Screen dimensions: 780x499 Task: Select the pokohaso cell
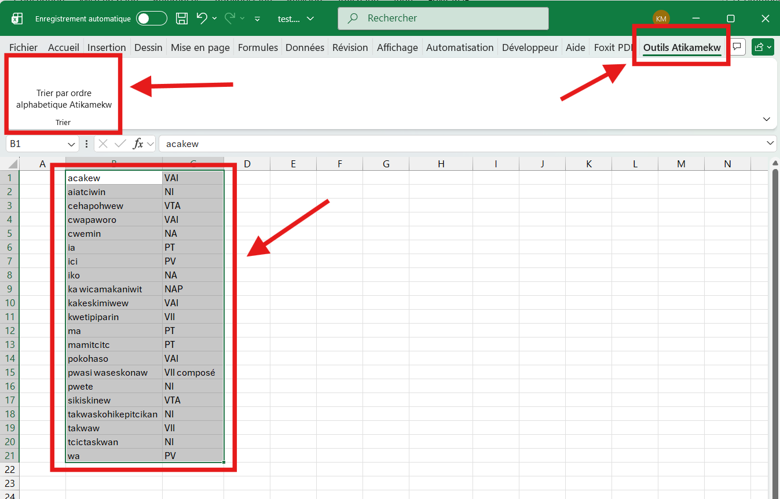(x=114, y=359)
